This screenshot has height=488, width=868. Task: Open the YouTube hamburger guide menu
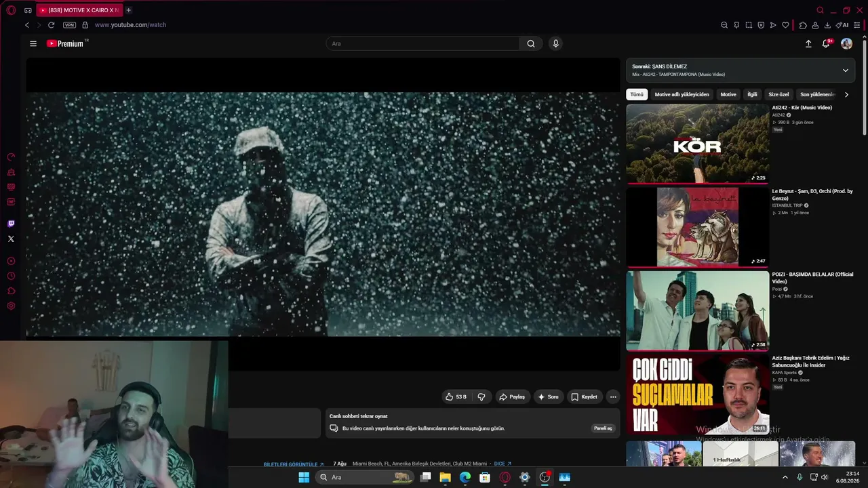coord(33,43)
